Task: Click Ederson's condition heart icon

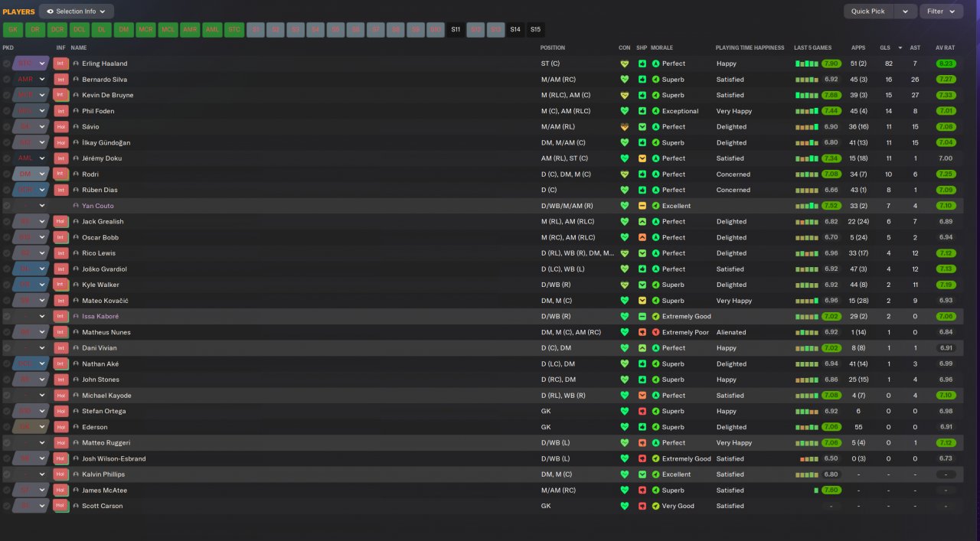Action: pyautogui.click(x=624, y=427)
